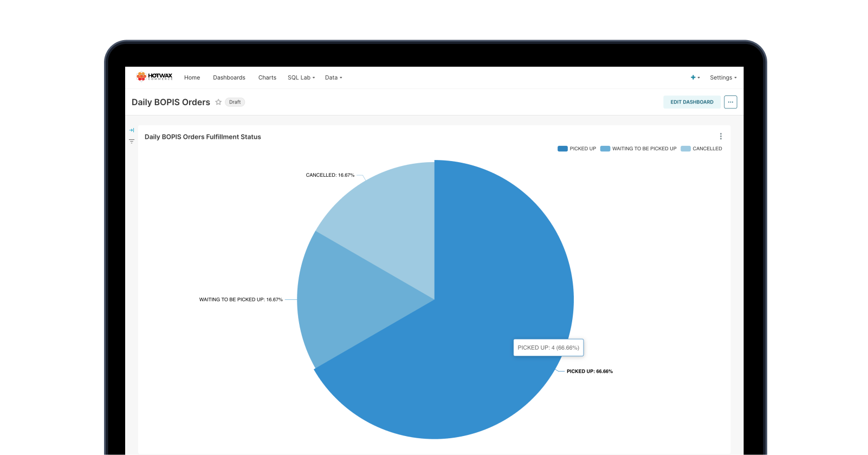Image resolution: width=868 pixels, height=455 pixels.
Task: Open the Dashboards page
Action: (x=229, y=78)
